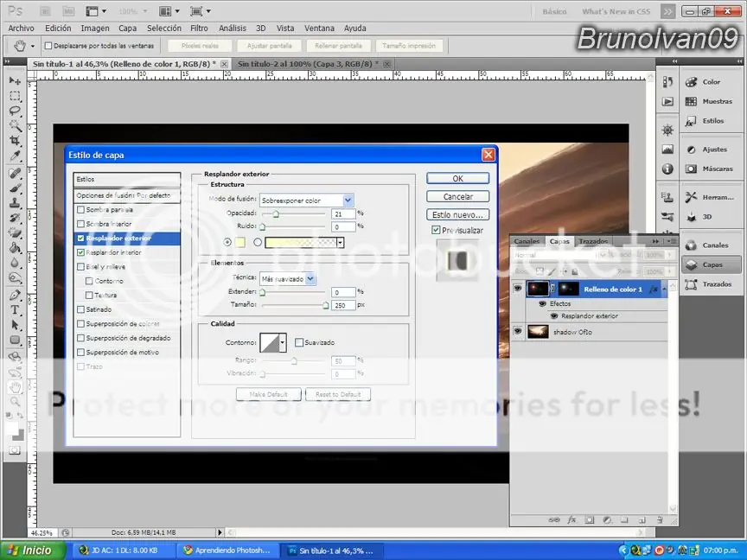Open the Contorno picker arrow
This screenshot has width=747, height=560.
click(283, 342)
